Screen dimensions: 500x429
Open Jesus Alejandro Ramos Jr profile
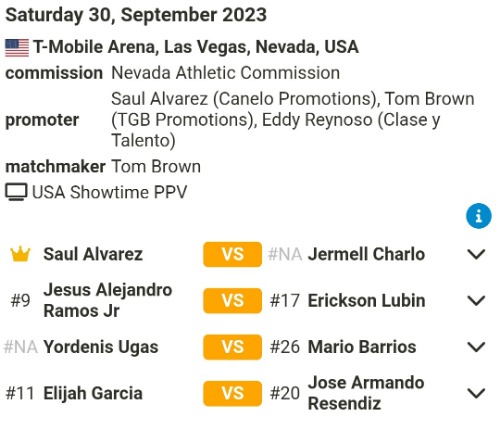coord(108,300)
